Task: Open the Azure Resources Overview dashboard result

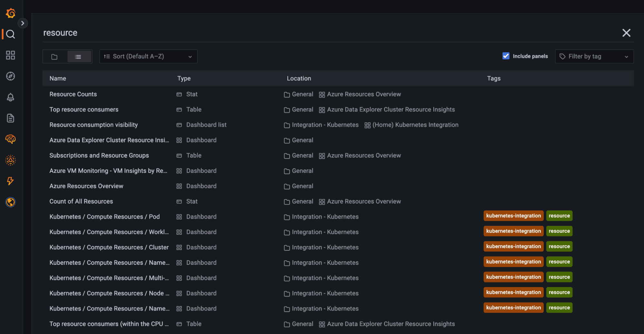Action: click(x=86, y=186)
